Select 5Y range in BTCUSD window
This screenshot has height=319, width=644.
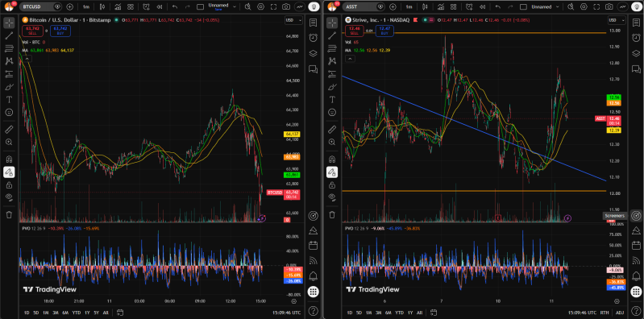[x=97, y=313]
